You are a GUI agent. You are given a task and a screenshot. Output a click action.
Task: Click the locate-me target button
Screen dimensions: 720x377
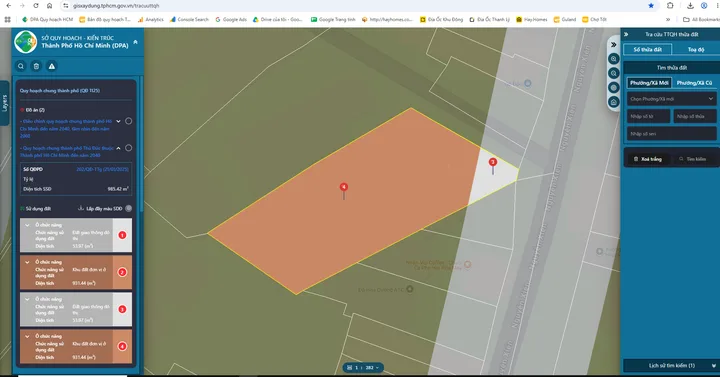click(613, 87)
